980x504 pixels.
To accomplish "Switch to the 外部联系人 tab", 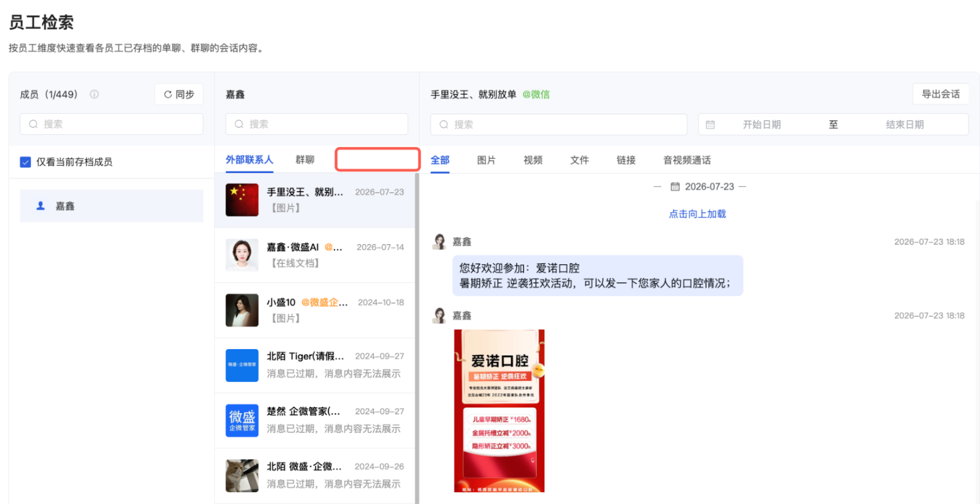I will click(249, 160).
